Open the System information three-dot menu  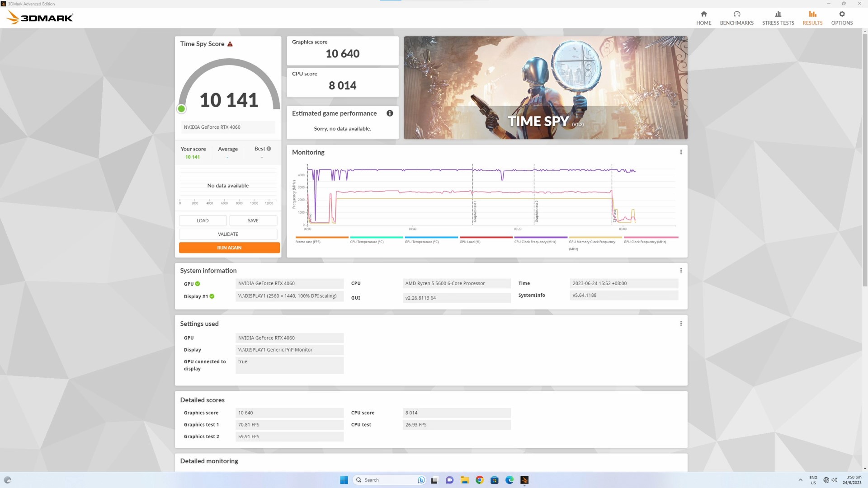(681, 270)
